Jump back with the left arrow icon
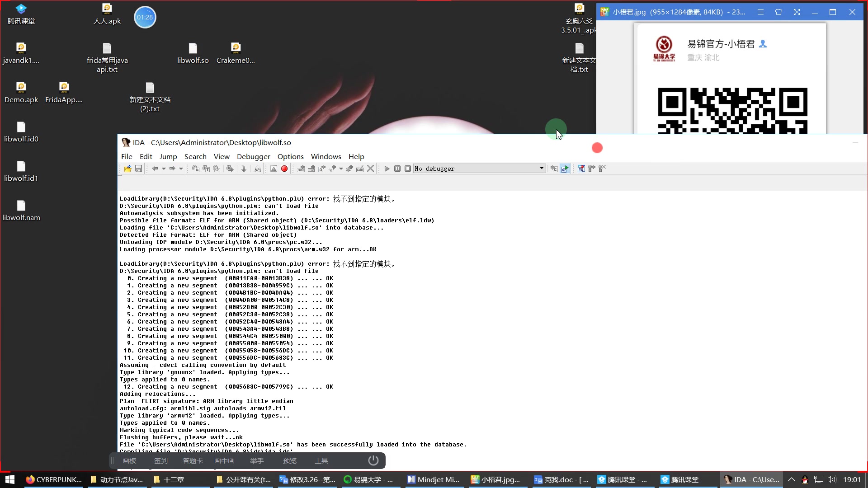The height and width of the screenshot is (488, 868). [x=155, y=169]
